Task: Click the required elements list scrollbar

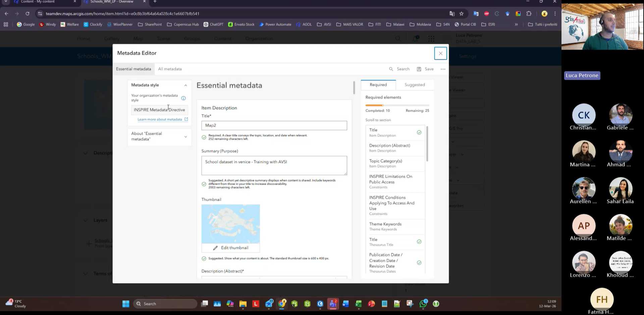Action: [427, 144]
